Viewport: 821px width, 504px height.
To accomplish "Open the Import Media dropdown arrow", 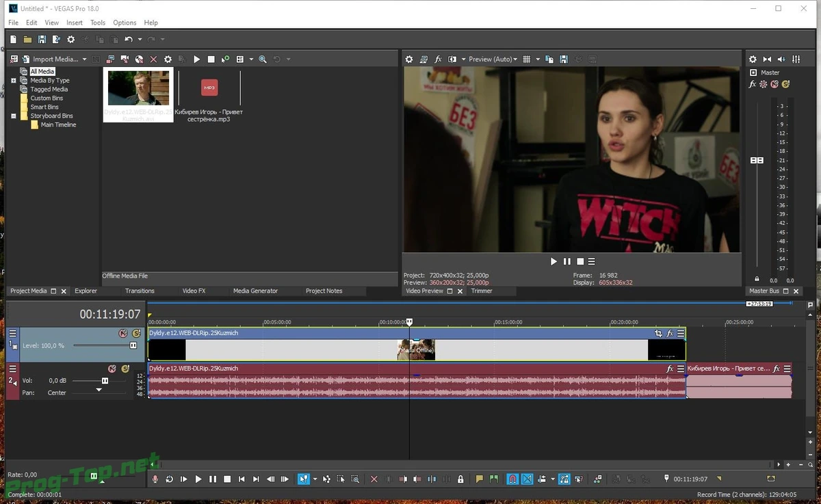I will (x=84, y=59).
